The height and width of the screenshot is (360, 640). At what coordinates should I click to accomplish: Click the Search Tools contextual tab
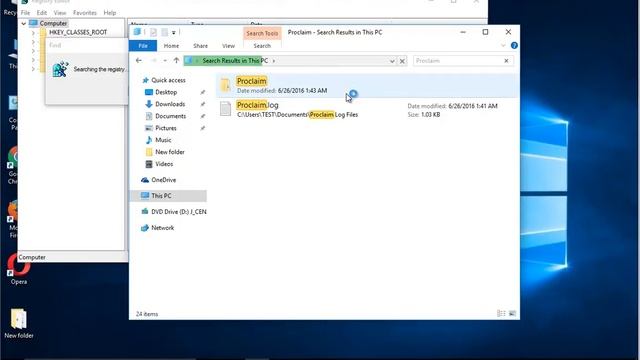pos(262,33)
